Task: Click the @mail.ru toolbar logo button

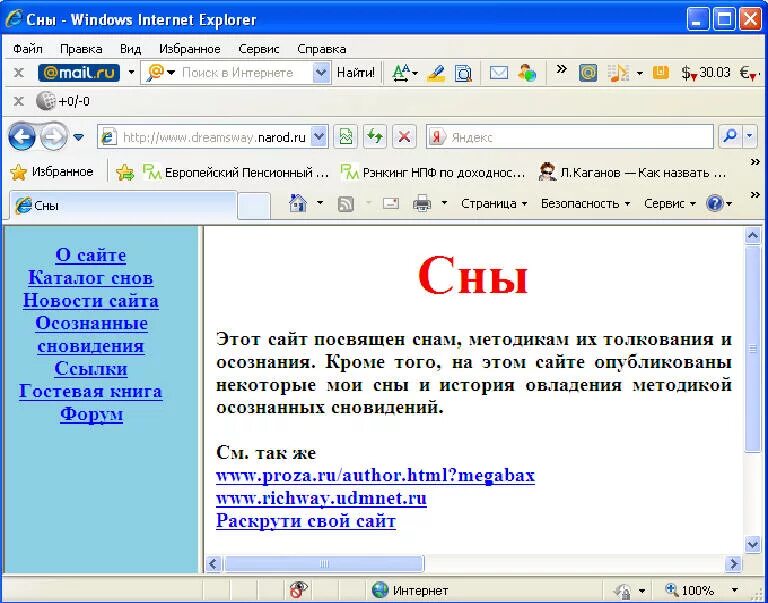Action: 79,73
